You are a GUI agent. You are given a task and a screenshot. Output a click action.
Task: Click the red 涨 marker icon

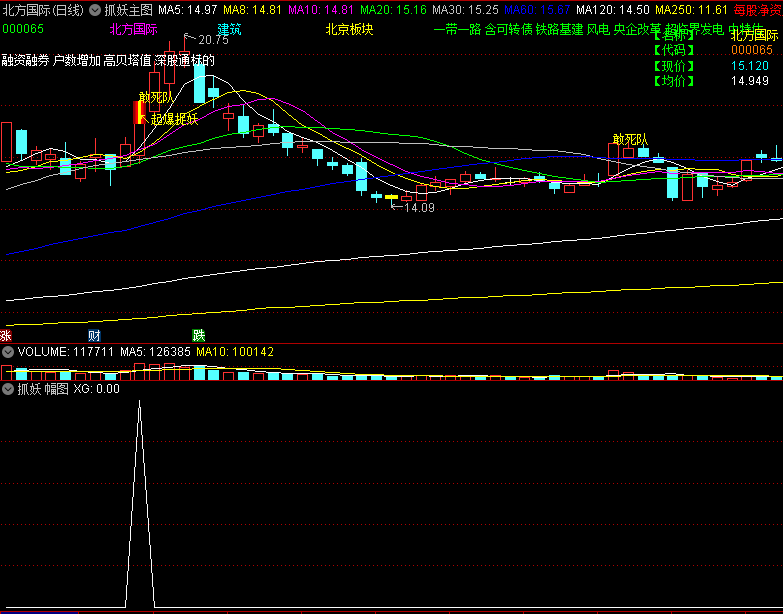5,335
